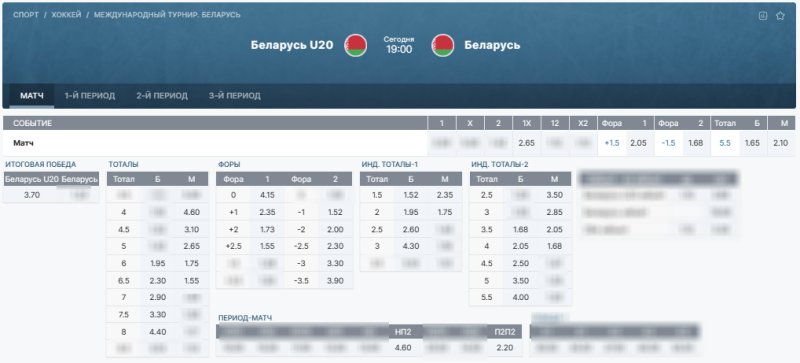Image resolution: width=800 pixels, height=363 pixels.
Task: Select Период-Матч П2П2 odds 2.20
Action: coord(505,348)
